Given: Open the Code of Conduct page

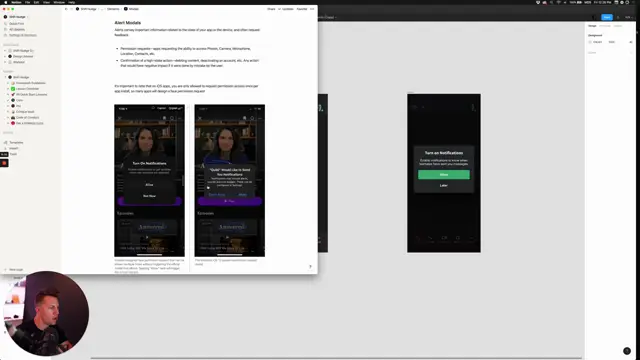Looking at the screenshot, I should click(x=27, y=117).
